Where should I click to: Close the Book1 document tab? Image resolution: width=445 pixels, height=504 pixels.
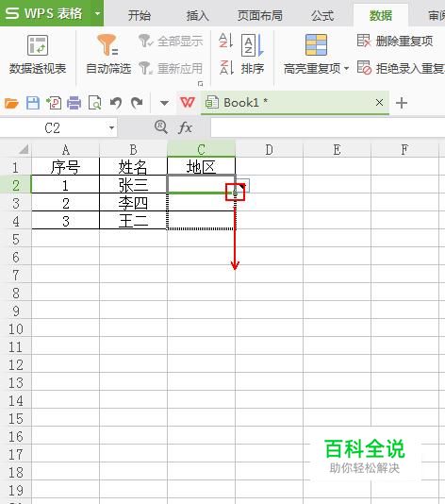point(379,103)
